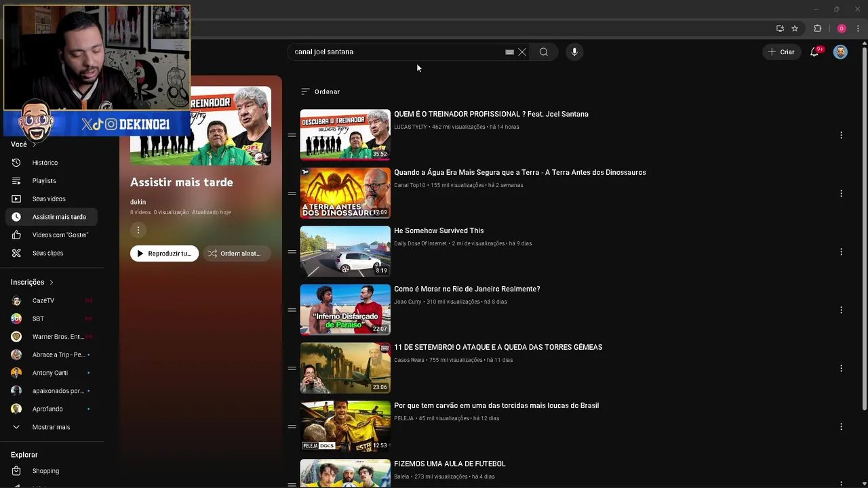Screen dimensions: 868x488
Task: Open title Por que tem carvão video
Action: 496,405
